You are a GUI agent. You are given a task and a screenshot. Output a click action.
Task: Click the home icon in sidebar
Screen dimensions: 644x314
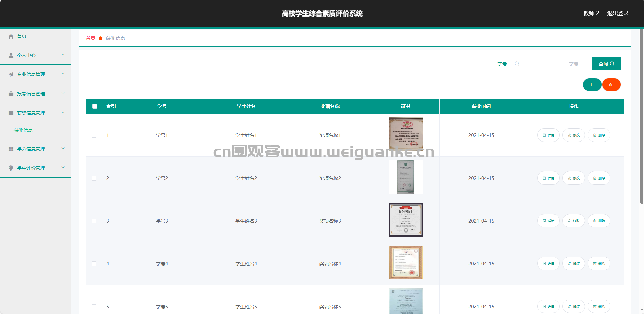pyautogui.click(x=11, y=36)
